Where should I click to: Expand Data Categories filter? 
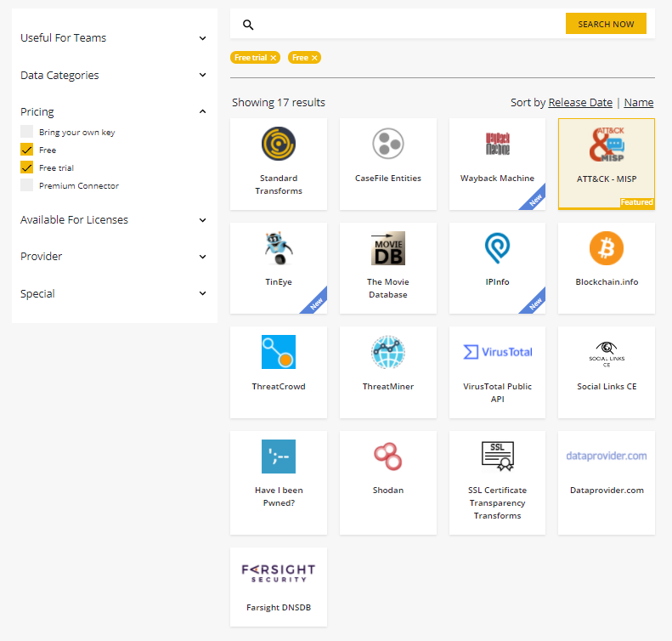[114, 75]
